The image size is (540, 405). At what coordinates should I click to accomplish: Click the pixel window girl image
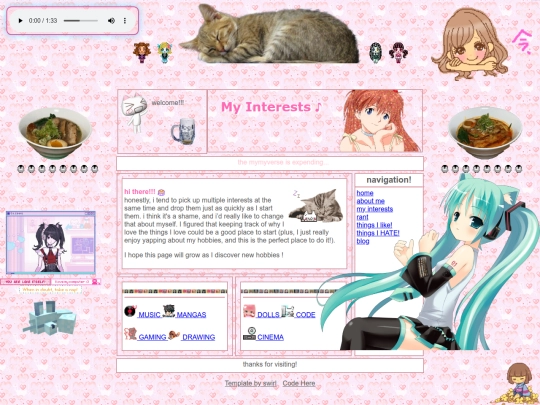[51, 243]
